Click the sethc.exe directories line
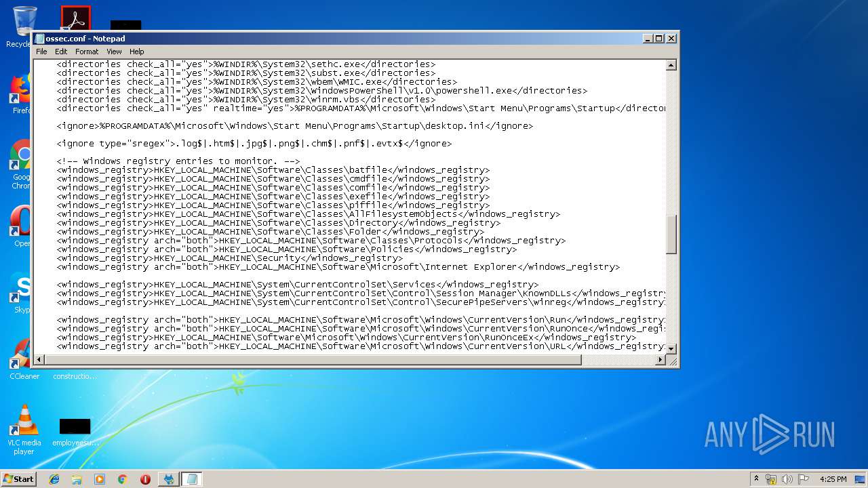The width and height of the screenshot is (868, 488). [246, 64]
